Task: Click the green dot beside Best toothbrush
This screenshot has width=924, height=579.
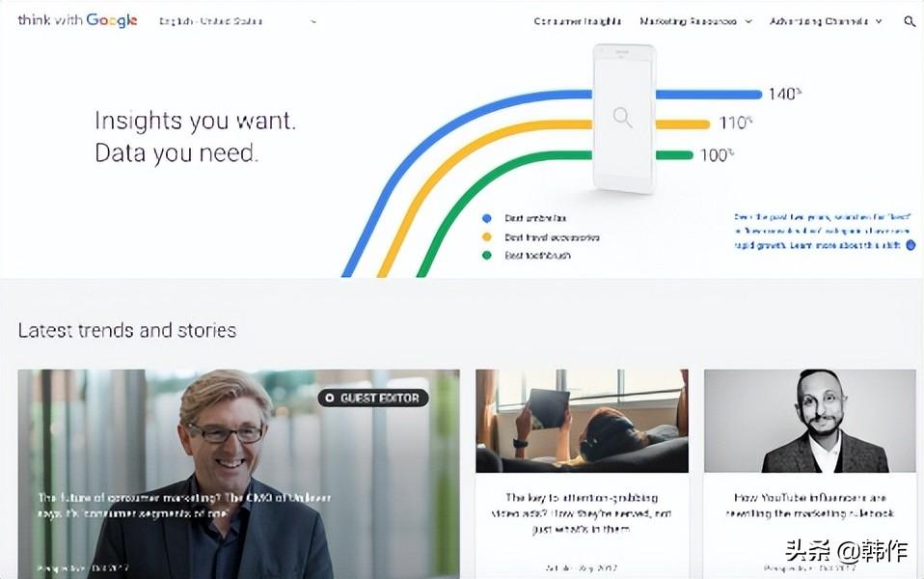Action: coord(487,256)
